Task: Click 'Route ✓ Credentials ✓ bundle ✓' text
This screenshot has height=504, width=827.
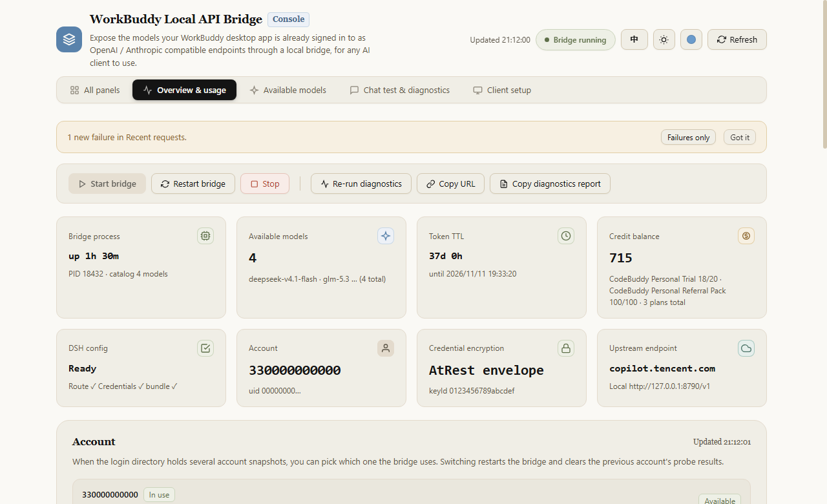Action: [123, 386]
